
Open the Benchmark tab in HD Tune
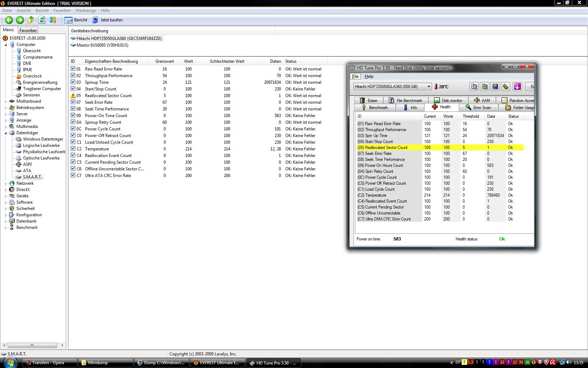pos(375,108)
